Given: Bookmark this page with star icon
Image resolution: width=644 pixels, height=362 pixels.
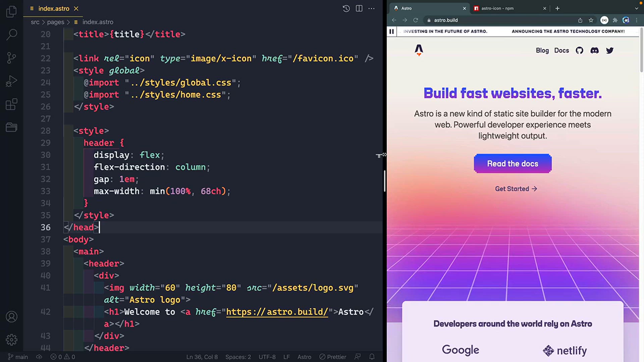Looking at the screenshot, I should [x=591, y=20].
